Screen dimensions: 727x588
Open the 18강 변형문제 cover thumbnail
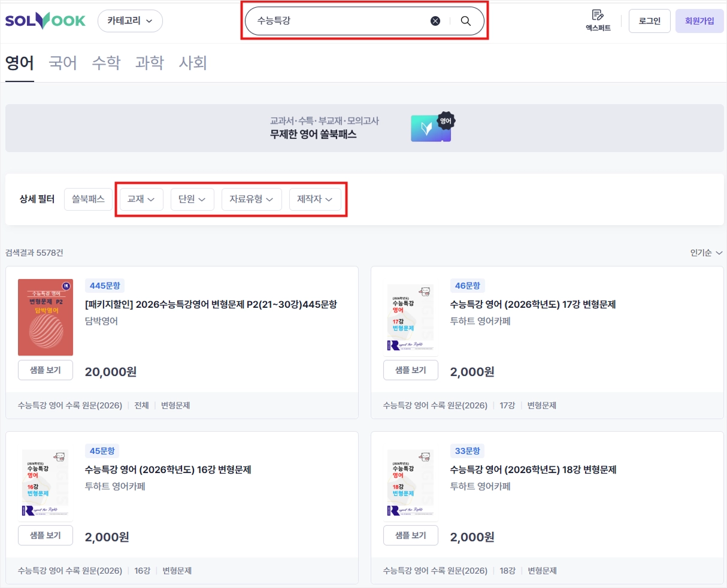pyautogui.click(x=410, y=483)
